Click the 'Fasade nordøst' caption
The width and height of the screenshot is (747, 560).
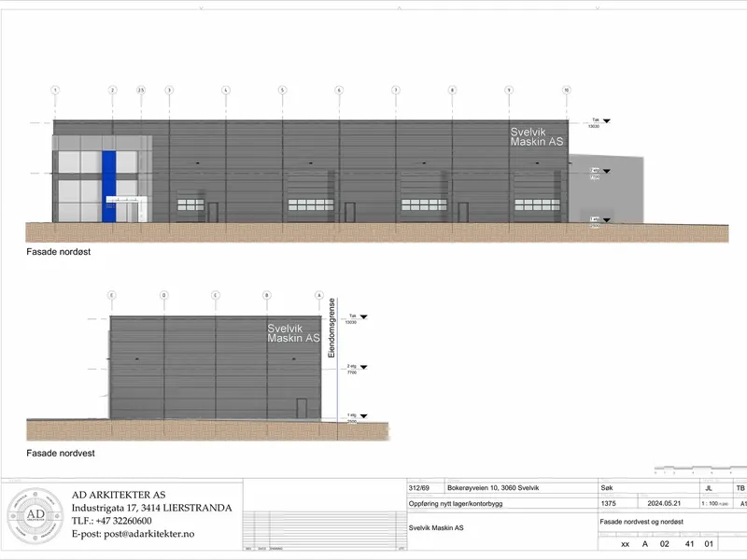click(x=59, y=252)
